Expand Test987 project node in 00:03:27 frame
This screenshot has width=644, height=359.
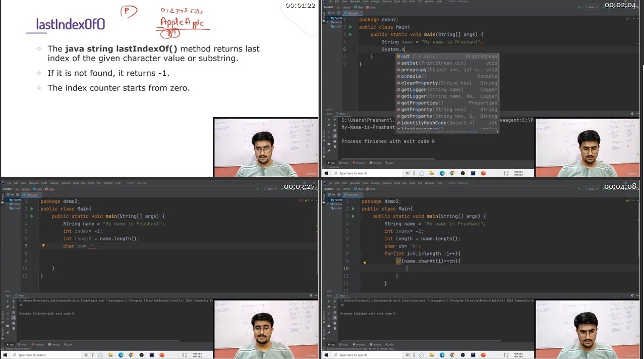6,200
